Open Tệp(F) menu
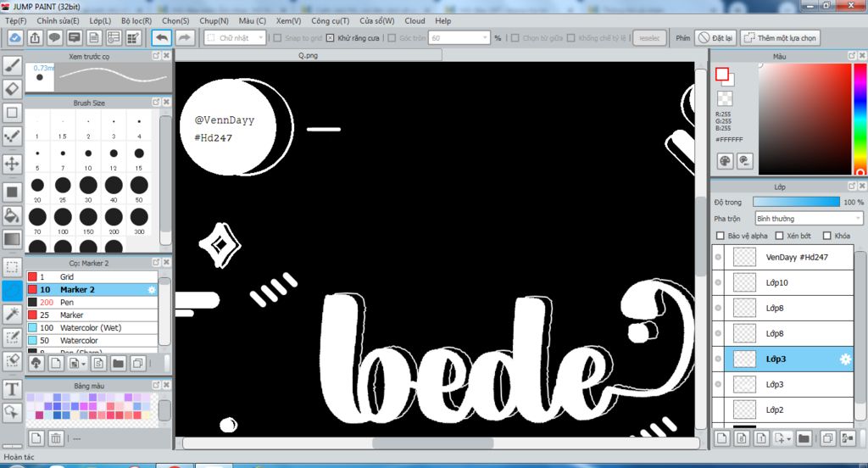Screen dimensions: 868x468 pyautogui.click(x=15, y=20)
